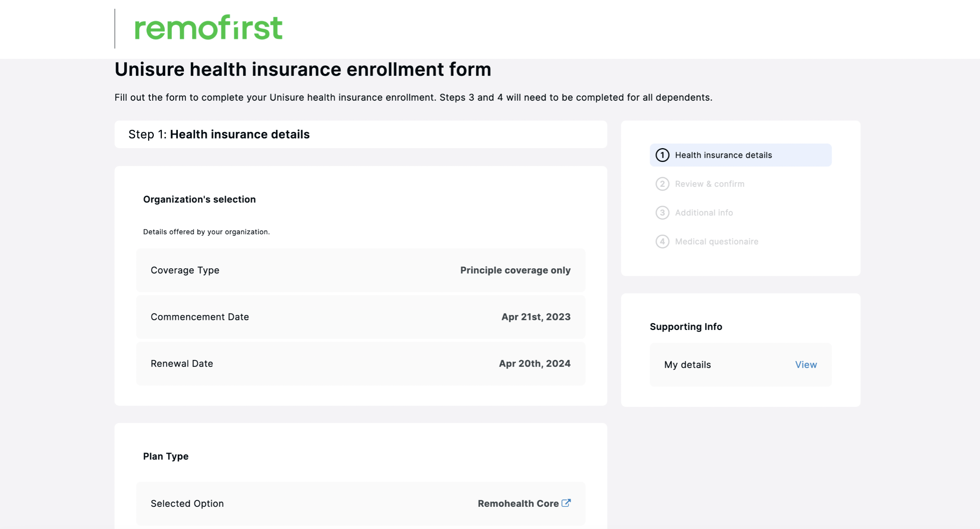The height and width of the screenshot is (529, 980).
Task: Jump to the Medical questionaire step
Action: pyautogui.click(x=716, y=242)
